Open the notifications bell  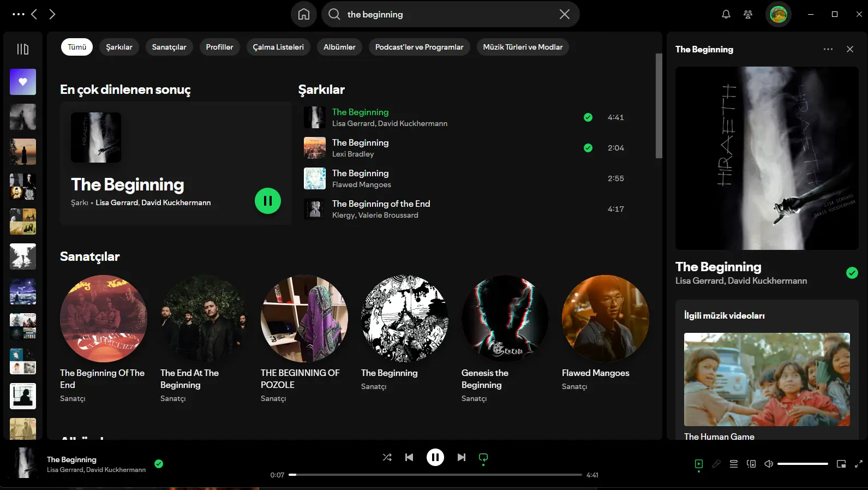(726, 14)
